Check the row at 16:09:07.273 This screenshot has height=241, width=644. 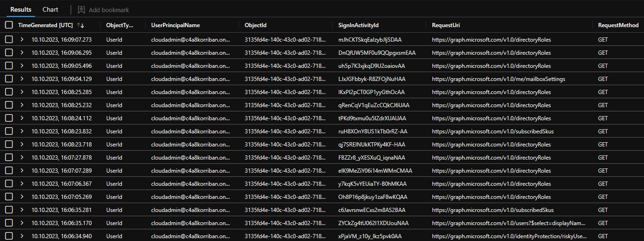pos(9,40)
